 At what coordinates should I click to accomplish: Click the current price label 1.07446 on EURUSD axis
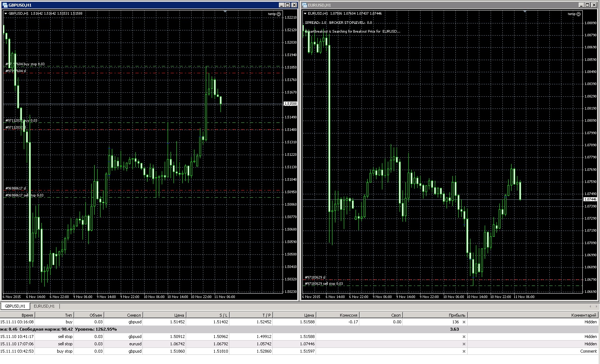590,199
